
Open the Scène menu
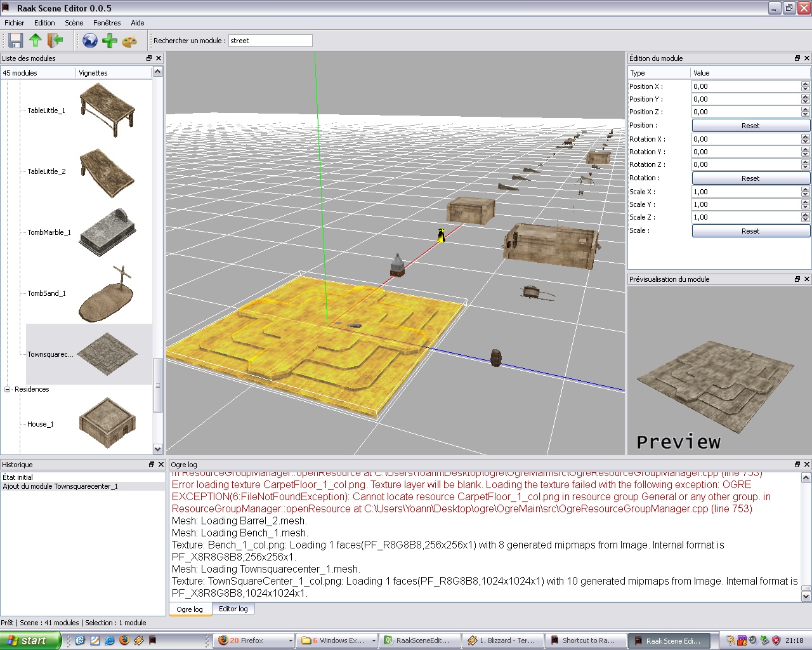coord(74,23)
